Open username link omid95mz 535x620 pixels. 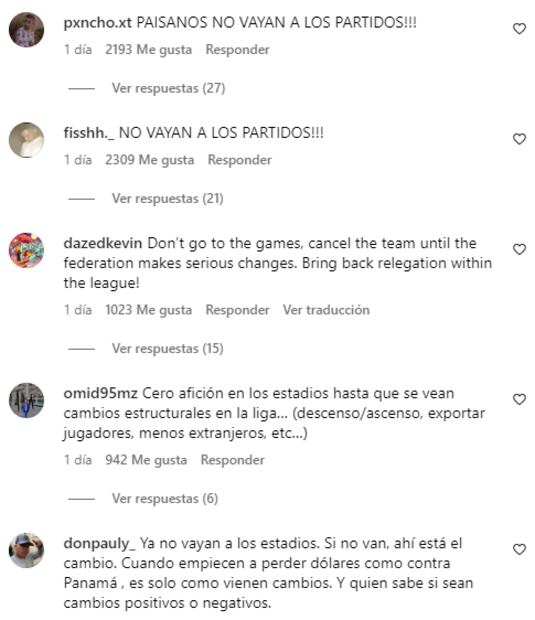pyautogui.click(x=100, y=393)
